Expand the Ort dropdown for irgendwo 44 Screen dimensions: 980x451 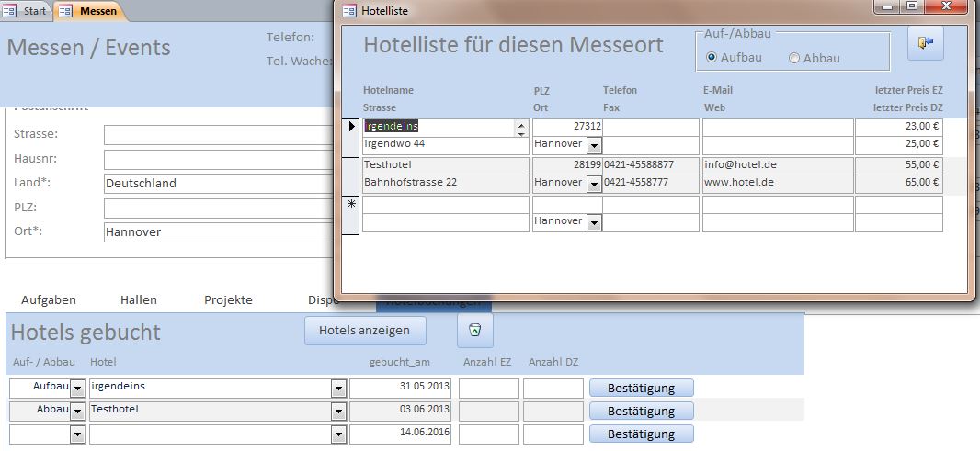594,145
